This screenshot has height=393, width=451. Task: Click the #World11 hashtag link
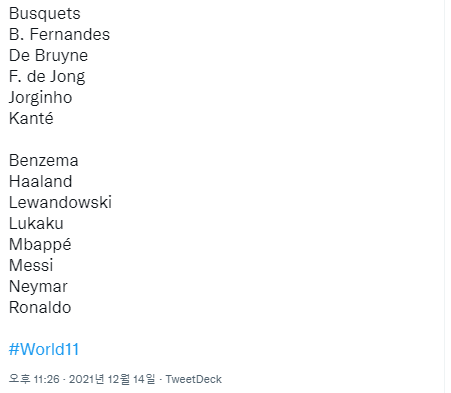pos(44,349)
